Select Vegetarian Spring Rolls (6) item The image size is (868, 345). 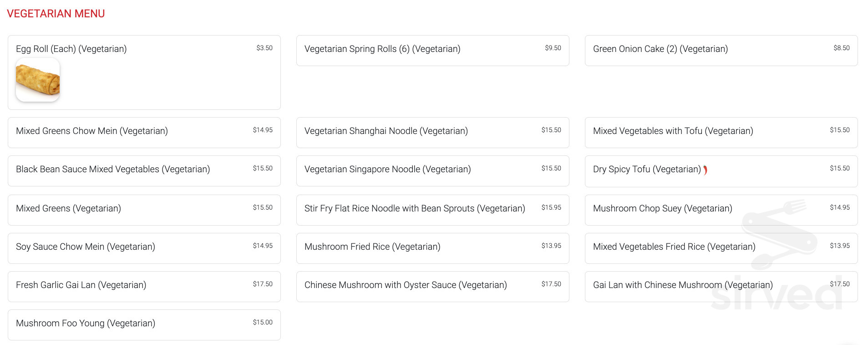point(382,49)
